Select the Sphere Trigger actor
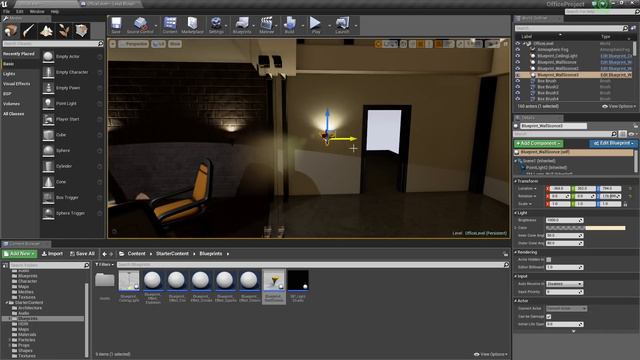The image size is (640, 360). (72, 213)
